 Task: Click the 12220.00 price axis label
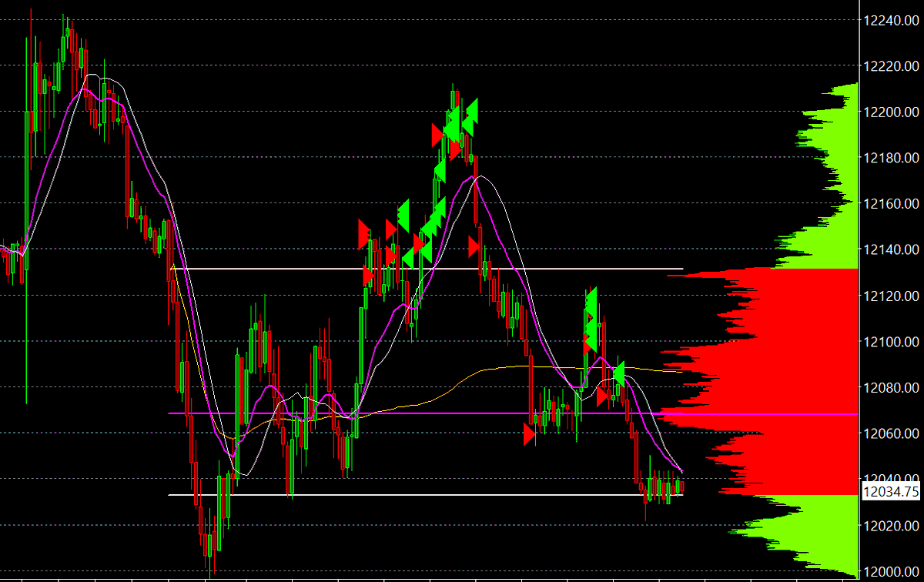891,66
